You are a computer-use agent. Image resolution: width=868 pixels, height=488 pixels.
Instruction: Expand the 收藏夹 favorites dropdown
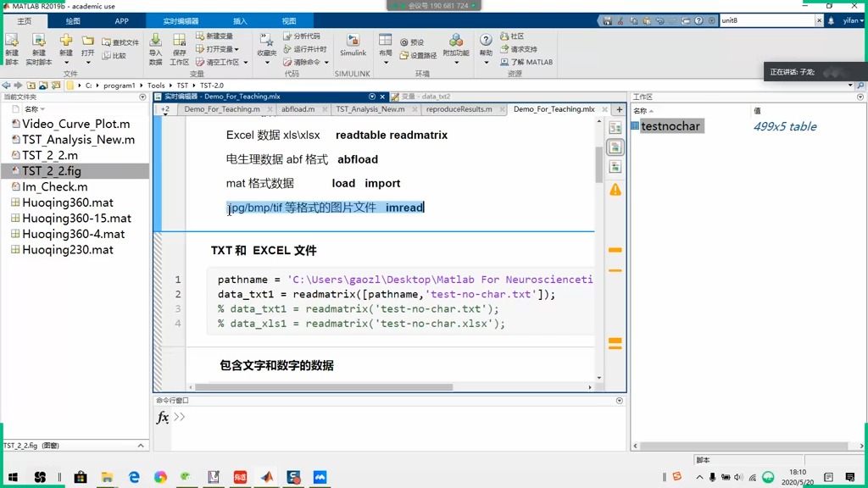(x=267, y=63)
